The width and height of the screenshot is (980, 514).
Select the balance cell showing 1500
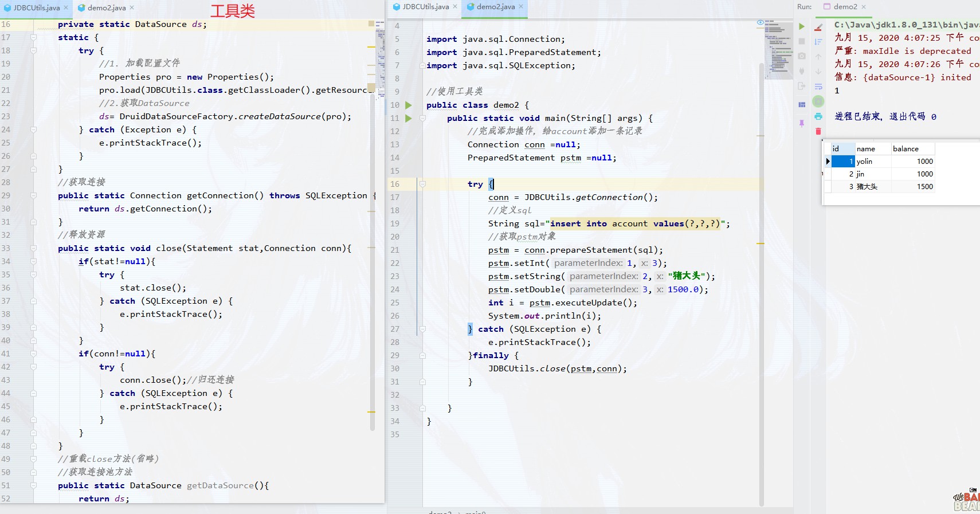[x=913, y=187]
